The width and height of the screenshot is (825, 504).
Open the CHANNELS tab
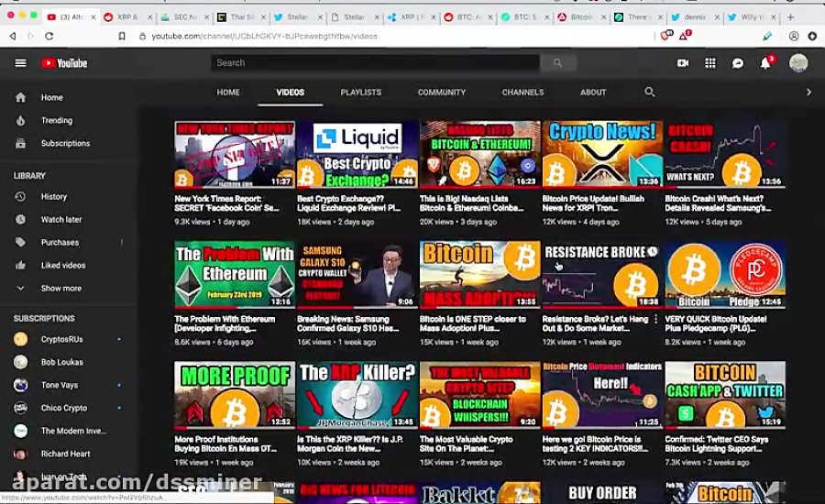point(523,92)
